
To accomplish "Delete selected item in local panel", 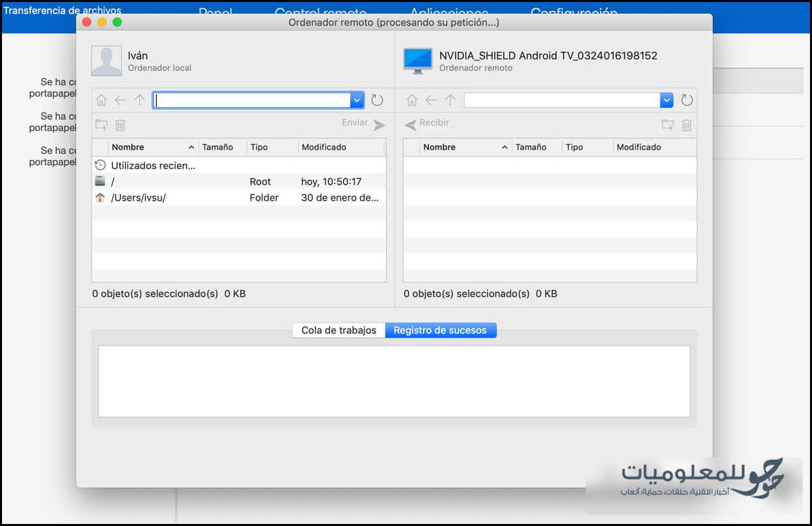I will click(x=120, y=125).
